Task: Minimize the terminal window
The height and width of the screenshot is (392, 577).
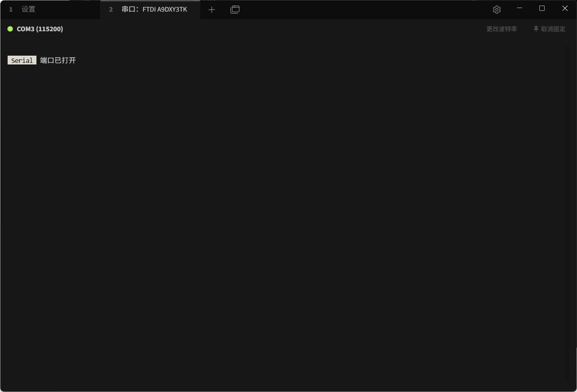Action: [519, 8]
